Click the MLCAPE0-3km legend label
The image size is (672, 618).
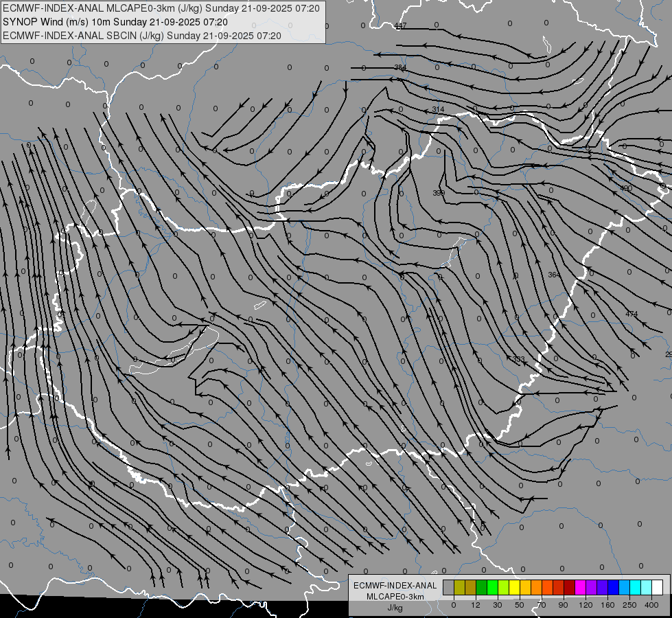(395, 597)
